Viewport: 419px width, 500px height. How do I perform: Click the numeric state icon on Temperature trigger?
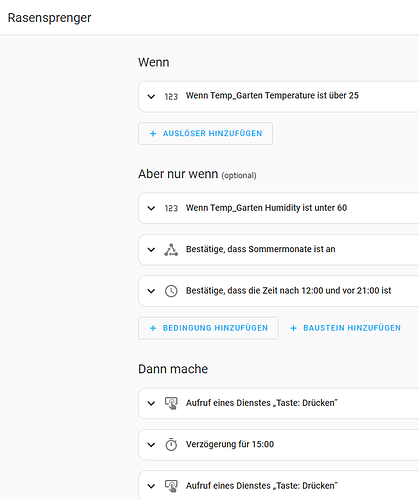[171, 97]
